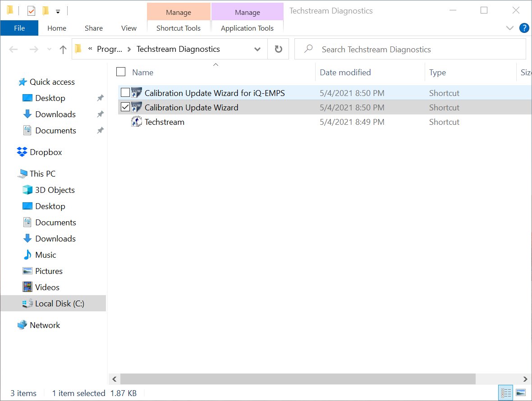This screenshot has height=401, width=532.
Task: Click the Network globe icon
Action: [x=22, y=325]
